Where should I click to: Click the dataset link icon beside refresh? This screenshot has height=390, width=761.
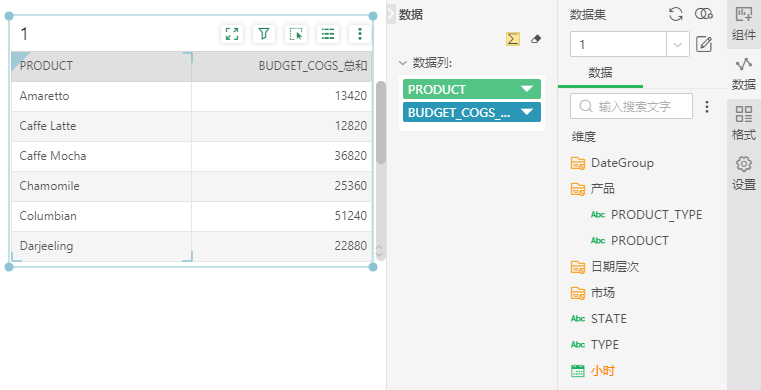pos(704,14)
